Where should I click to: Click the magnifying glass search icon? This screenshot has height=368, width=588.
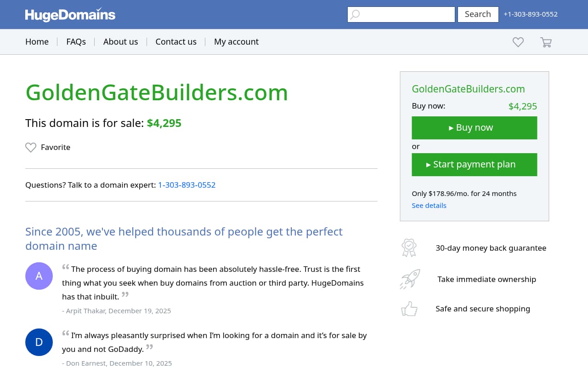tap(355, 14)
